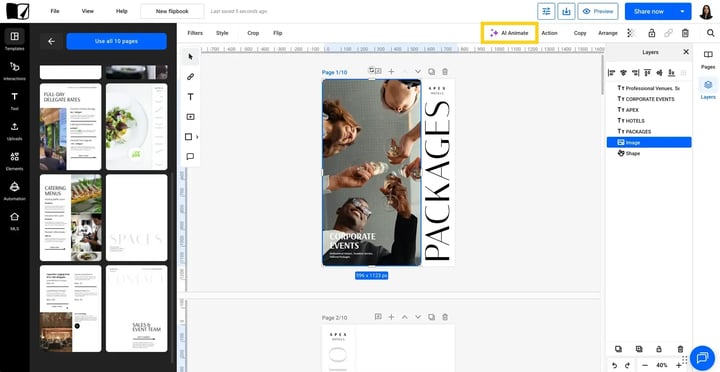The width and height of the screenshot is (720, 372).
Task: Open the Interactions sidebar panel
Action: point(15,70)
